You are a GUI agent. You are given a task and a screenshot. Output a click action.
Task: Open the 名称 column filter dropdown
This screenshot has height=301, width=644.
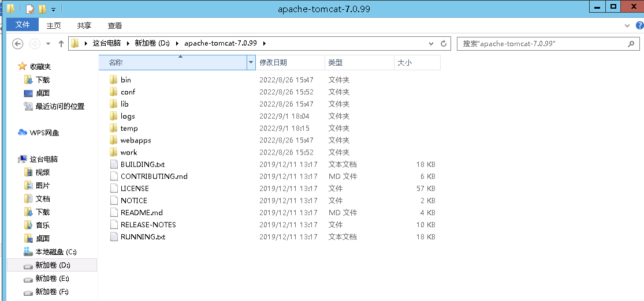(x=251, y=62)
